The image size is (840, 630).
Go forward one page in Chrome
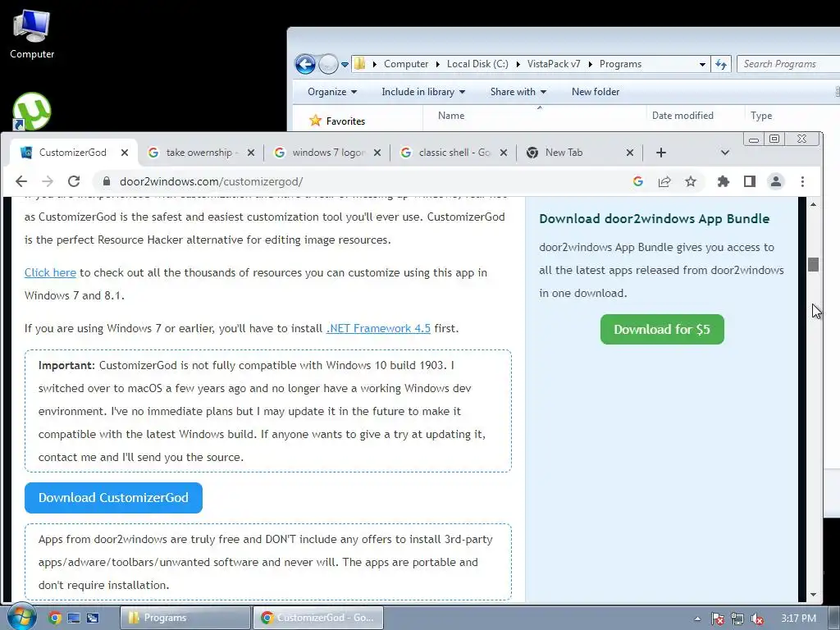point(48,181)
